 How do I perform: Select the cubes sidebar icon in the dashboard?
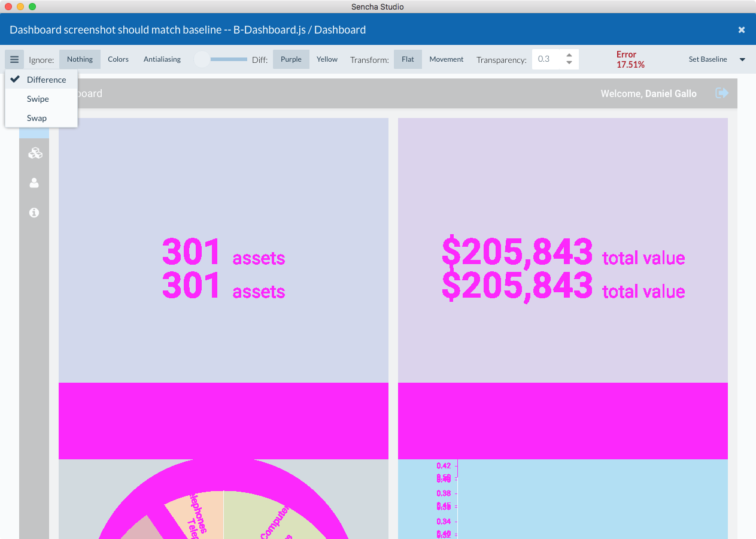34,153
